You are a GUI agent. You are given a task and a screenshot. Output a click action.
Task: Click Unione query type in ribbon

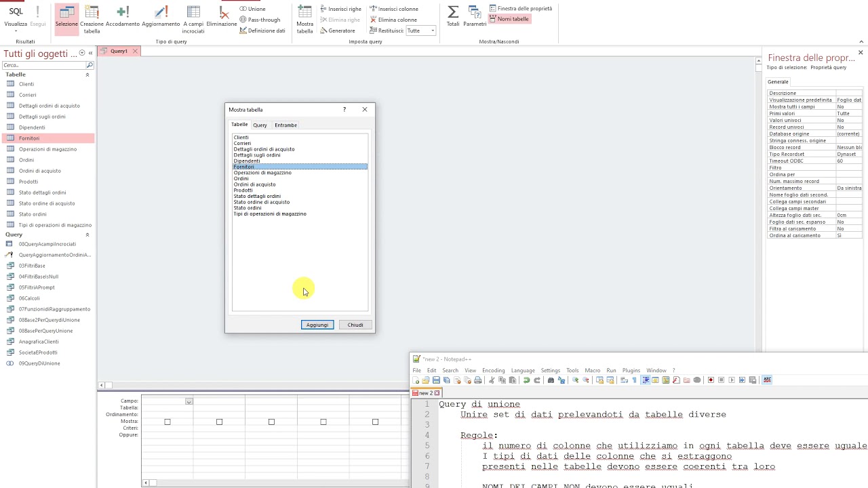click(x=252, y=9)
